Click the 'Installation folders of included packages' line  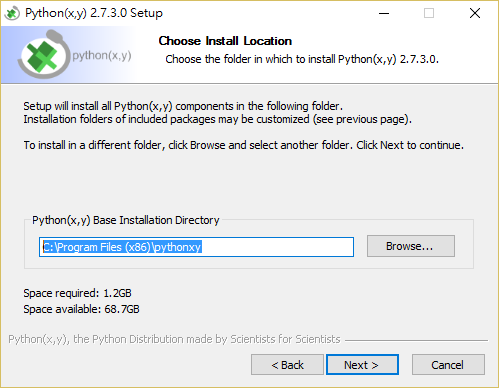click(218, 119)
